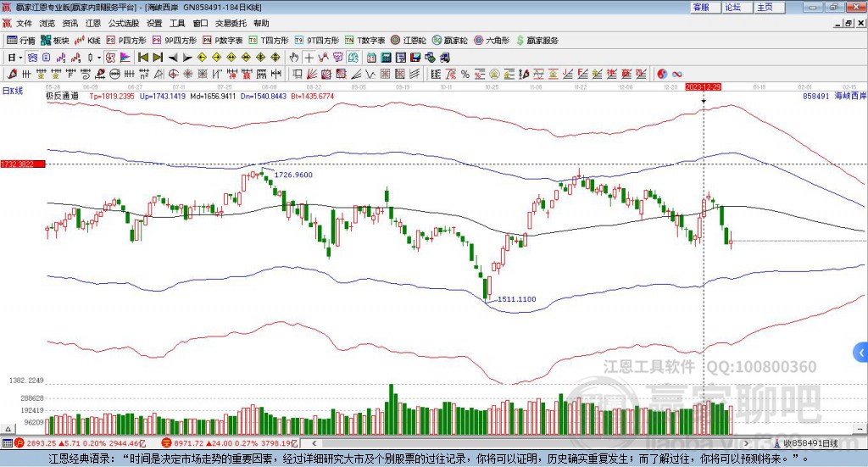The image size is (868, 467).
Task: Launch the 江恩轮 Gann wheel
Action: pyautogui.click(x=409, y=41)
